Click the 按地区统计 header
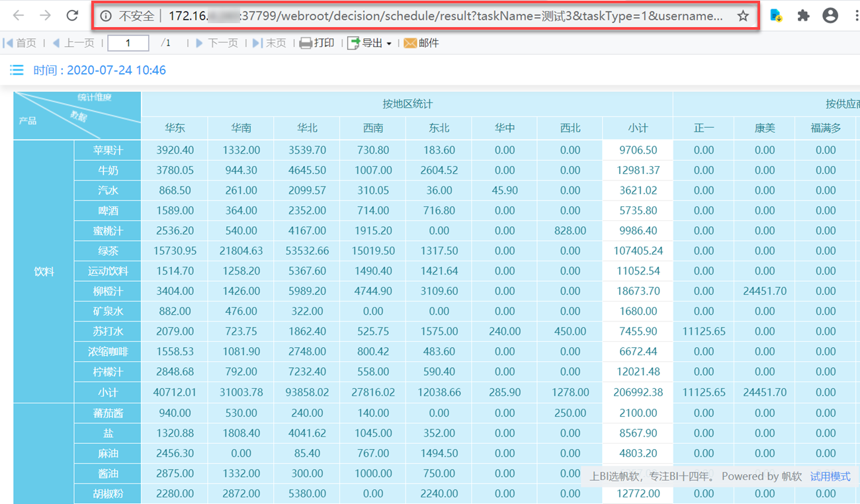The height and width of the screenshot is (504, 860). pyautogui.click(x=408, y=104)
